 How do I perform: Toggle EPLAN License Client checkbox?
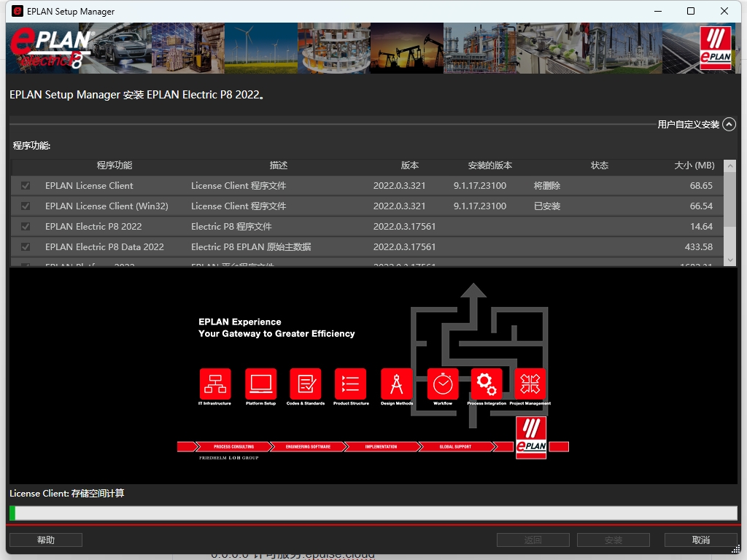click(x=26, y=186)
